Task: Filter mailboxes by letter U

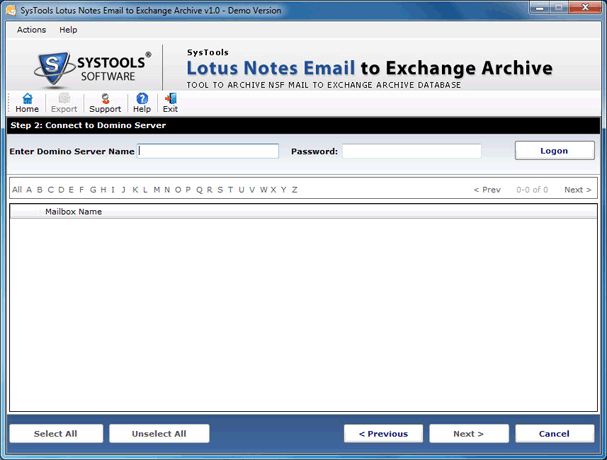Action: (241, 190)
